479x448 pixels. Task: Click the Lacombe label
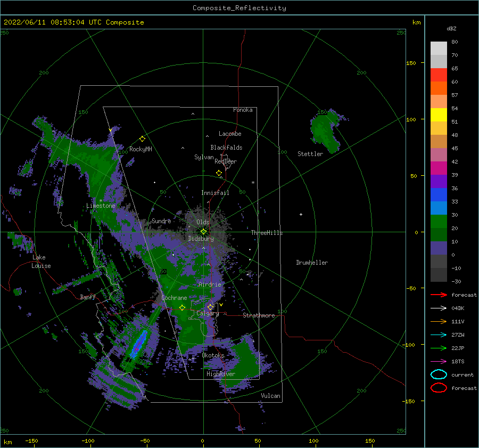coord(230,134)
